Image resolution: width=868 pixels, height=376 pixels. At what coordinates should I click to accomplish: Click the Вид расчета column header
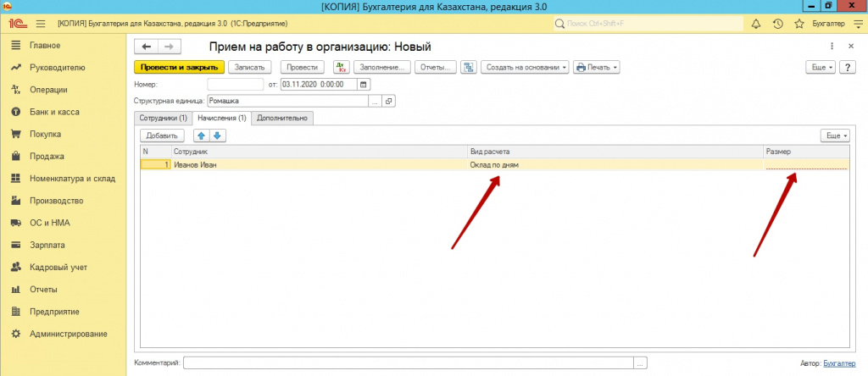pos(615,151)
